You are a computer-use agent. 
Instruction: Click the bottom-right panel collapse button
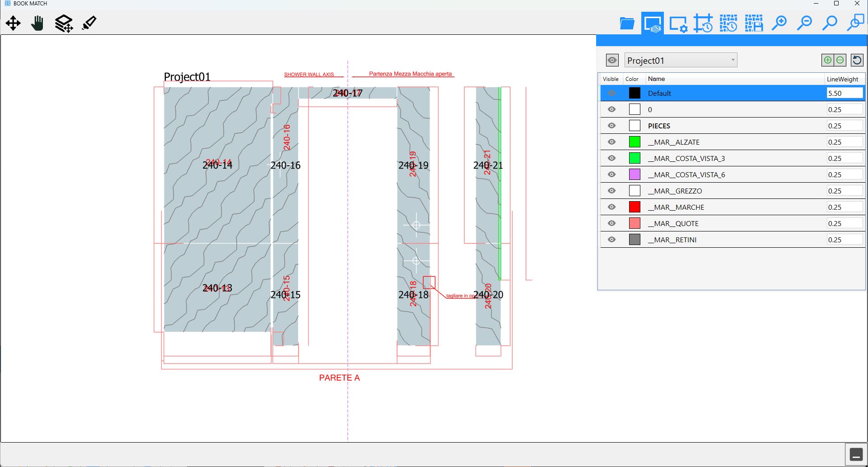(856, 454)
